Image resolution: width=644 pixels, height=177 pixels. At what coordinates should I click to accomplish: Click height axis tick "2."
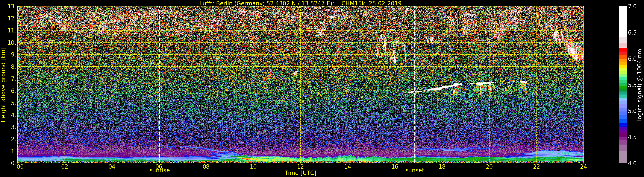(14, 139)
